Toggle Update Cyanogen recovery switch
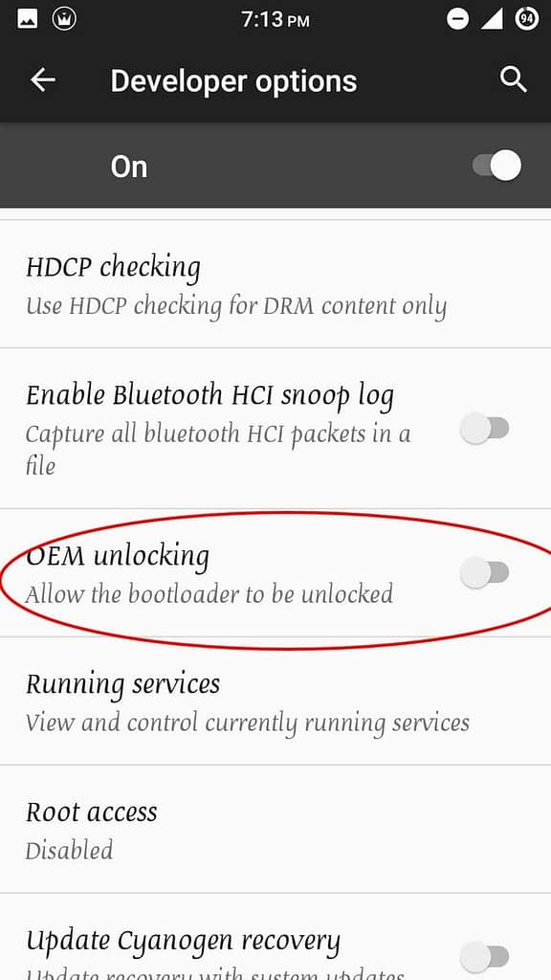Viewport: 551px width, 980px height. (x=485, y=957)
